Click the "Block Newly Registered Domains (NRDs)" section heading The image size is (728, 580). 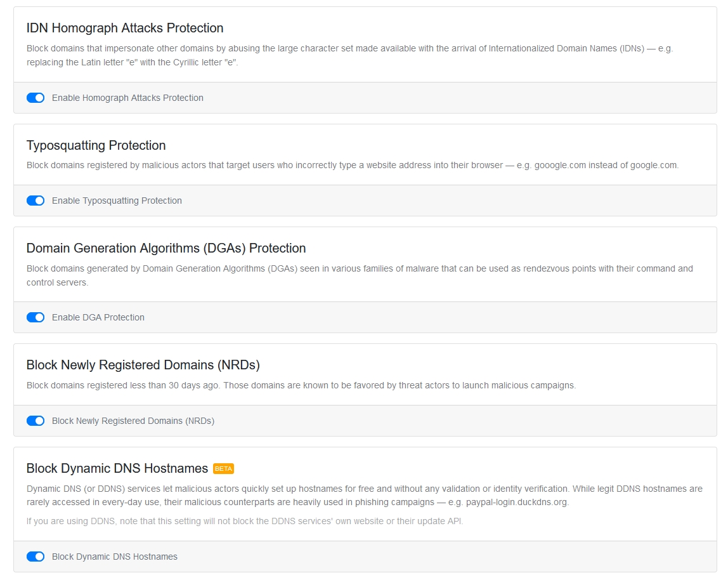pos(143,365)
